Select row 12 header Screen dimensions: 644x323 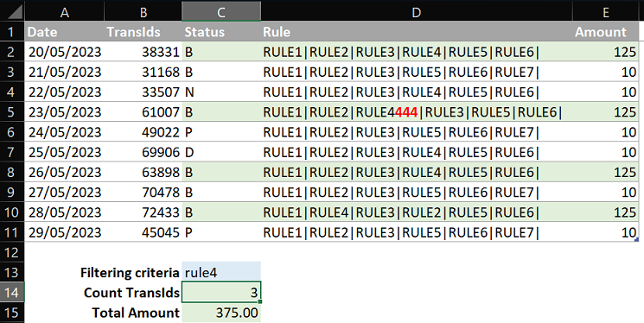point(12,252)
